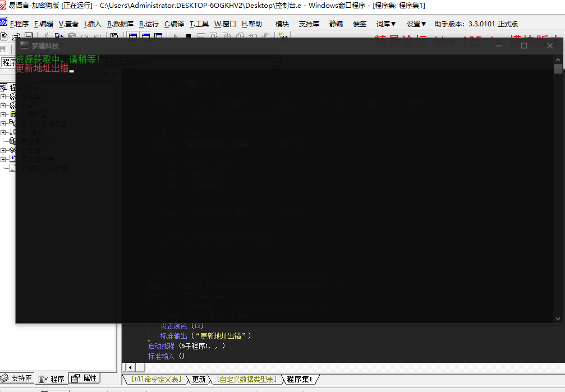This screenshot has height=392, width=565.
Task: Open the B.数据库 menu
Action: 121,24
